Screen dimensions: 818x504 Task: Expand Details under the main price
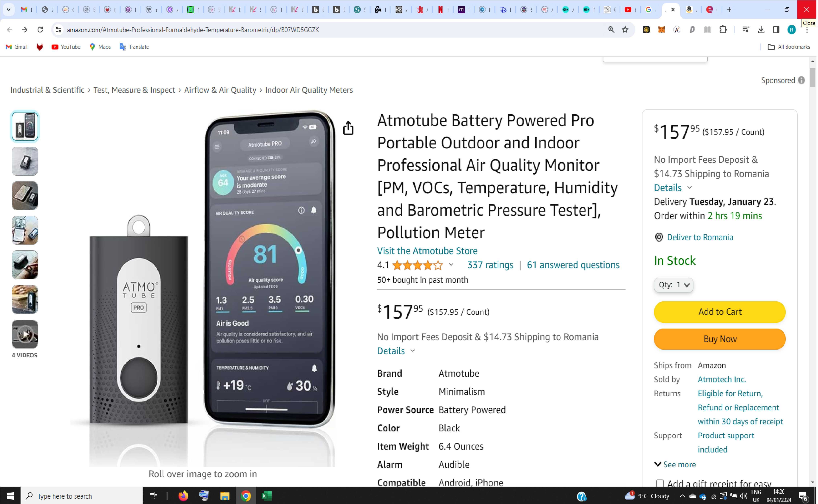[x=396, y=351]
